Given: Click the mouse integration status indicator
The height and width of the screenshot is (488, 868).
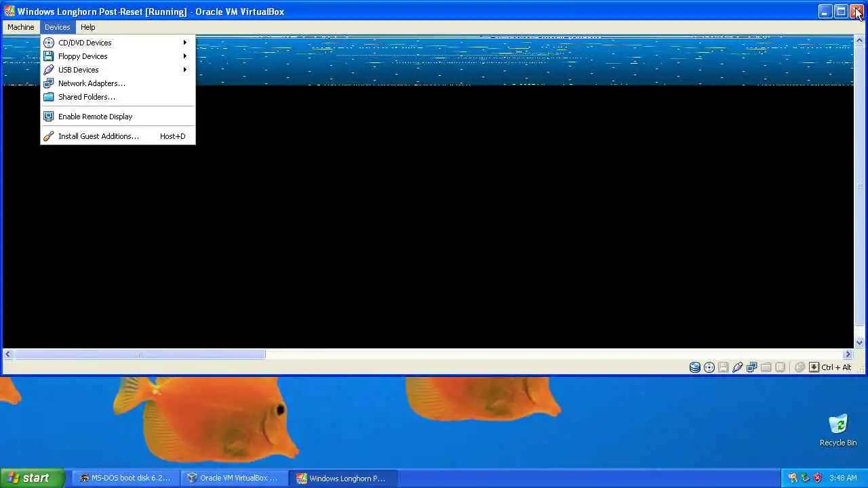Looking at the screenshot, I should pos(800,367).
